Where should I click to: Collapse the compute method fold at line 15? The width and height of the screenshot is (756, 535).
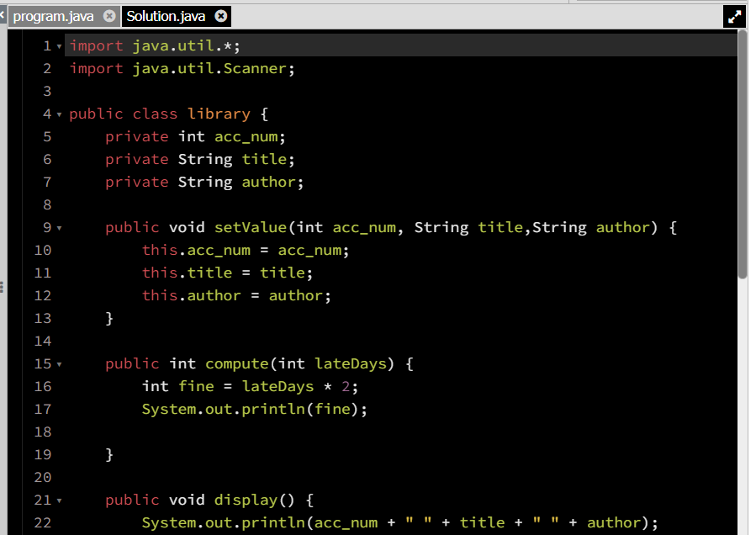pos(60,365)
